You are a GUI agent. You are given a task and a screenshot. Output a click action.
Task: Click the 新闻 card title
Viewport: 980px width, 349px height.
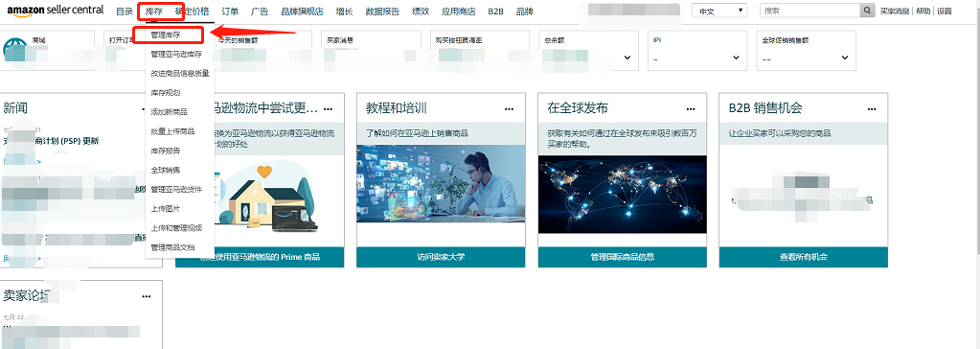(15, 108)
